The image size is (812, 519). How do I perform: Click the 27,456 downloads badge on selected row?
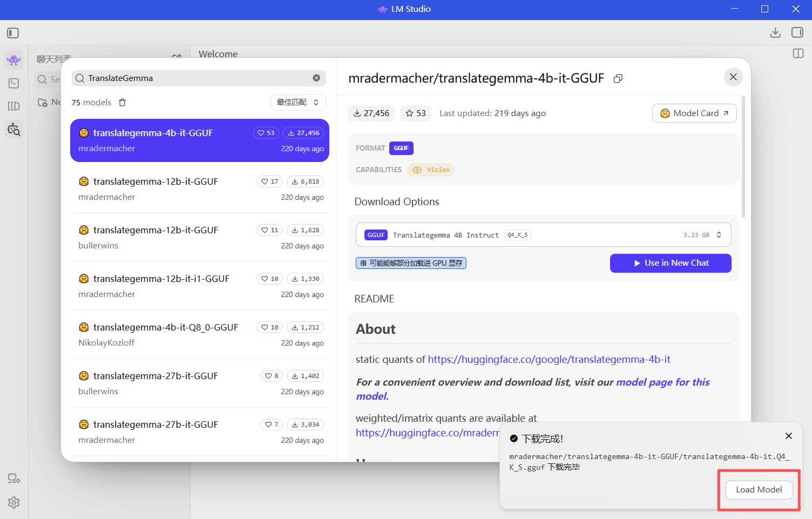click(303, 133)
